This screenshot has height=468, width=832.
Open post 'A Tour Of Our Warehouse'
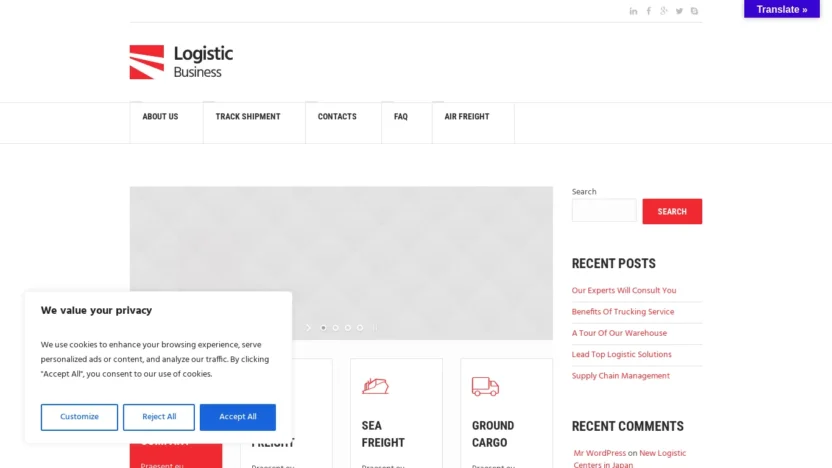click(619, 333)
